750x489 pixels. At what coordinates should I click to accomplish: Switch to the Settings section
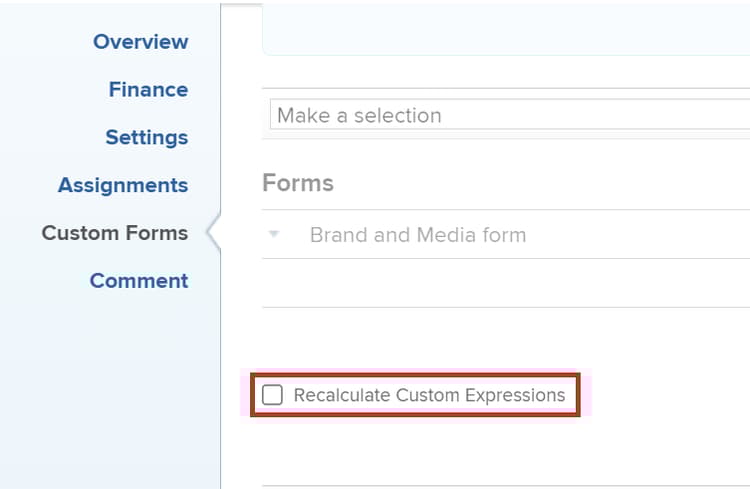tap(146, 138)
